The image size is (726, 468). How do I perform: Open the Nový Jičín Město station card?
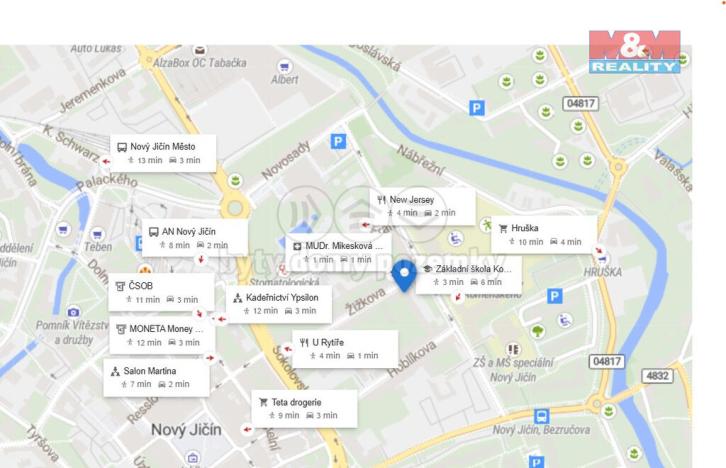point(163,153)
